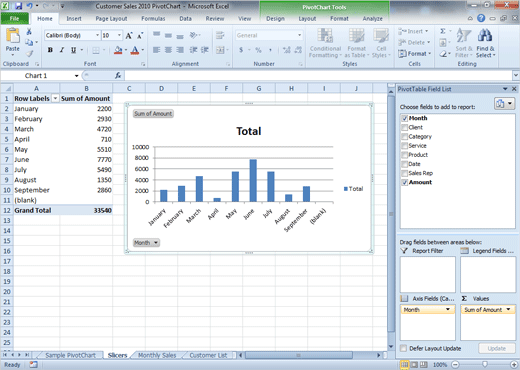This screenshot has width=520, height=370.
Task: Open the File tab
Action: click(14, 18)
